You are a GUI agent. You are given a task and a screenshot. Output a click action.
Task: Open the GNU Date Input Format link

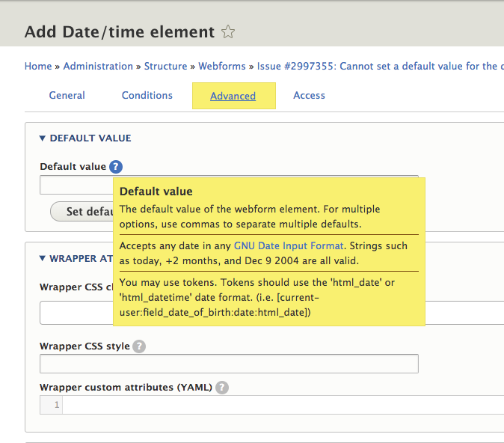coord(289,245)
